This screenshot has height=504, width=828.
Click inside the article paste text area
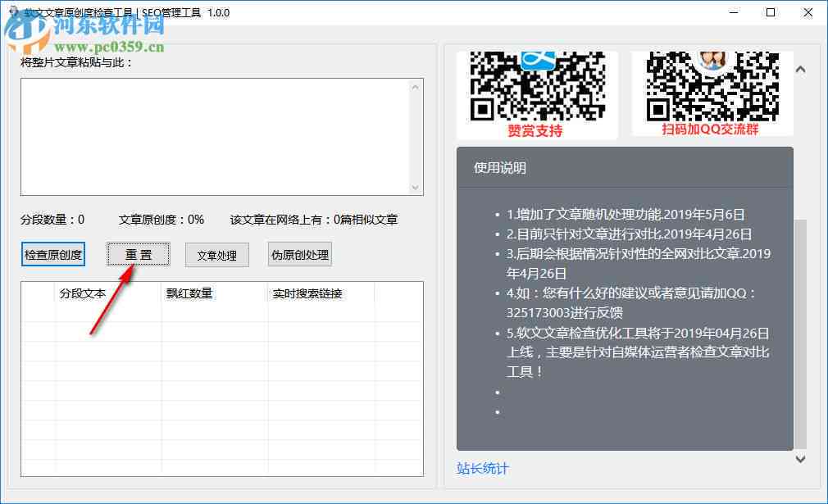click(x=215, y=137)
